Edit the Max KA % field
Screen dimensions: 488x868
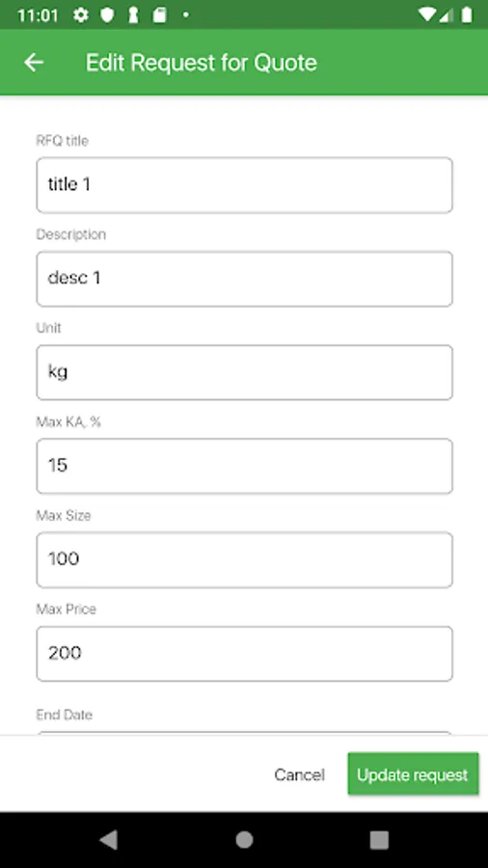coord(244,466)
